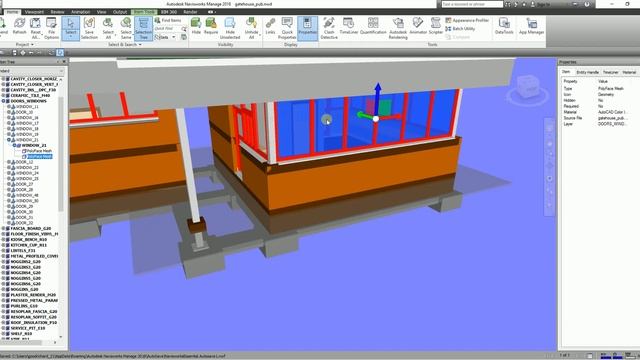The image size is (640, 360).
Task: Open the TimeLiner tab in Properties panel
Action: pos(611,72)
